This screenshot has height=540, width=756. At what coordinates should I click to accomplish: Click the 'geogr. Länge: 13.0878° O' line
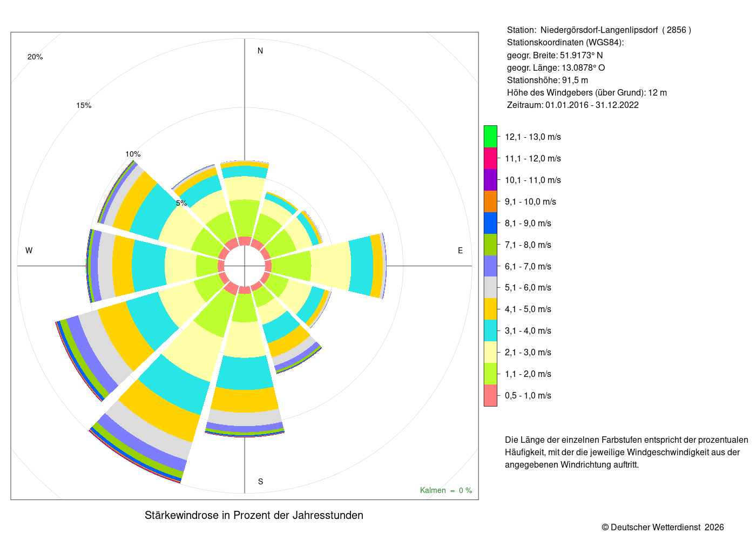(x=556, y=67)
